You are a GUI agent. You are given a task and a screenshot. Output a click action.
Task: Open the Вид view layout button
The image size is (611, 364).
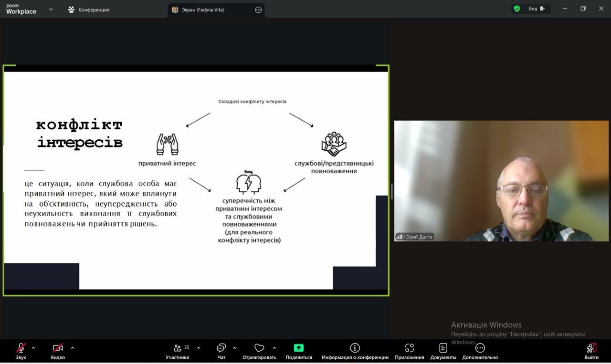point(536,9)
